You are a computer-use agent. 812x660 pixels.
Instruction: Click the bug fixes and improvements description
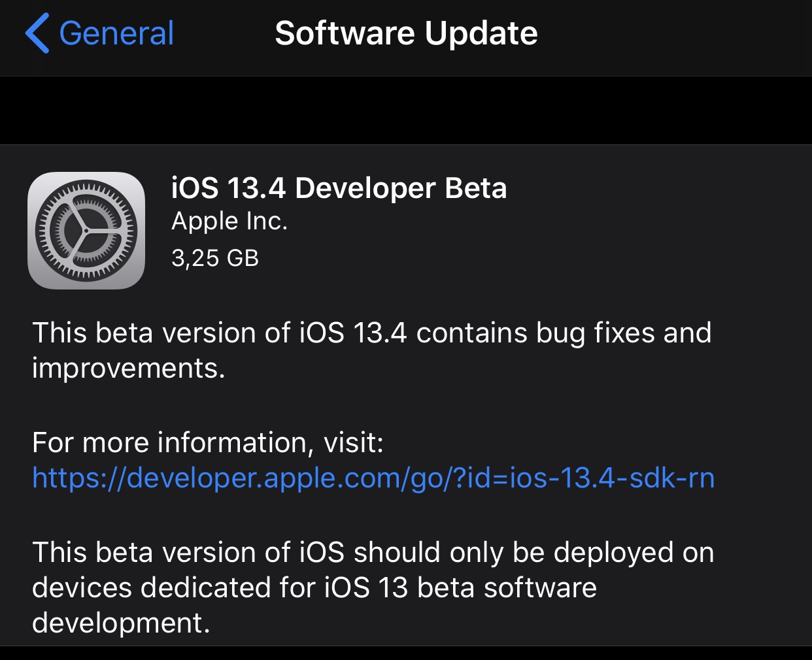(x=372, y=350)
